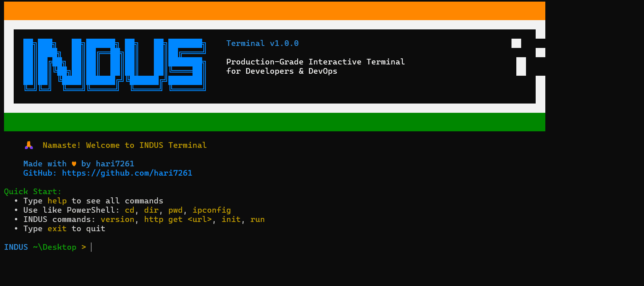Click the 'exit' command word

[x=57, y=229]
